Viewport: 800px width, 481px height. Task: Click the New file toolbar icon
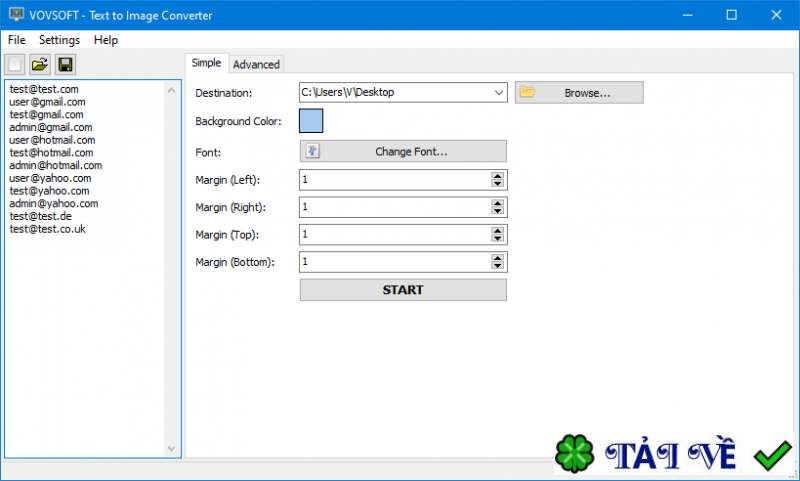[15, 64]
